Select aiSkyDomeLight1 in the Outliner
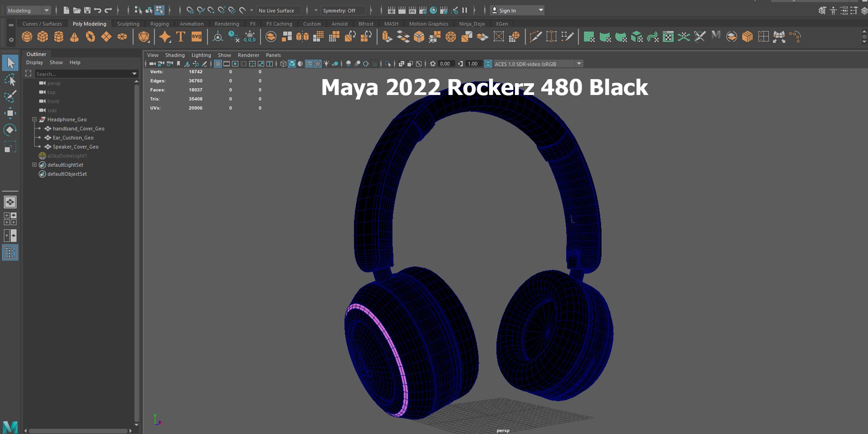868x434 pixels. click(x=67, y=156)
